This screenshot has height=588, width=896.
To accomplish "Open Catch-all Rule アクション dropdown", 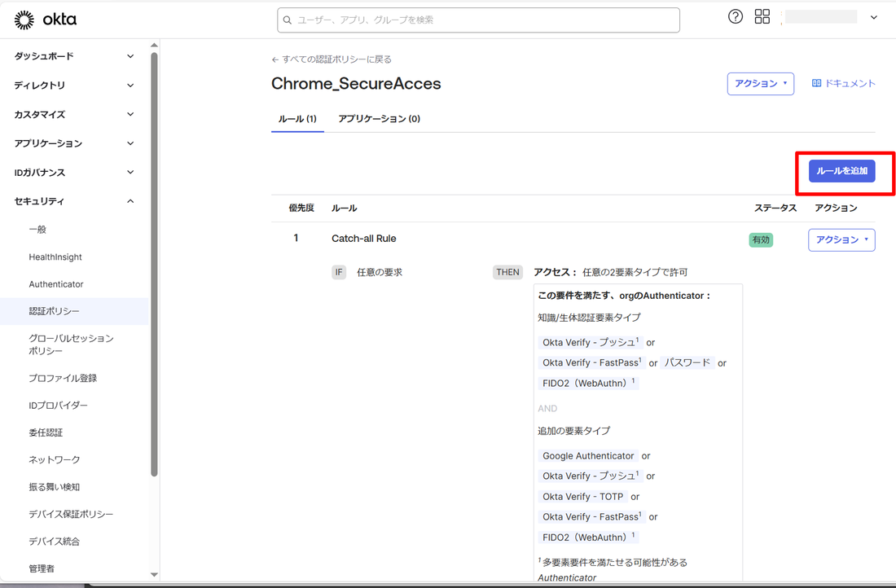I will tap(841, 239).
